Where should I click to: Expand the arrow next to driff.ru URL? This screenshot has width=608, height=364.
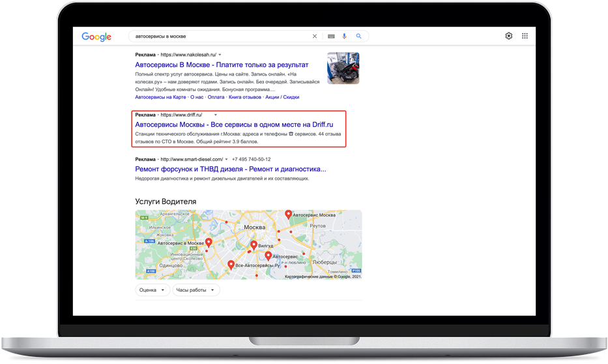(x=216, y=115)
